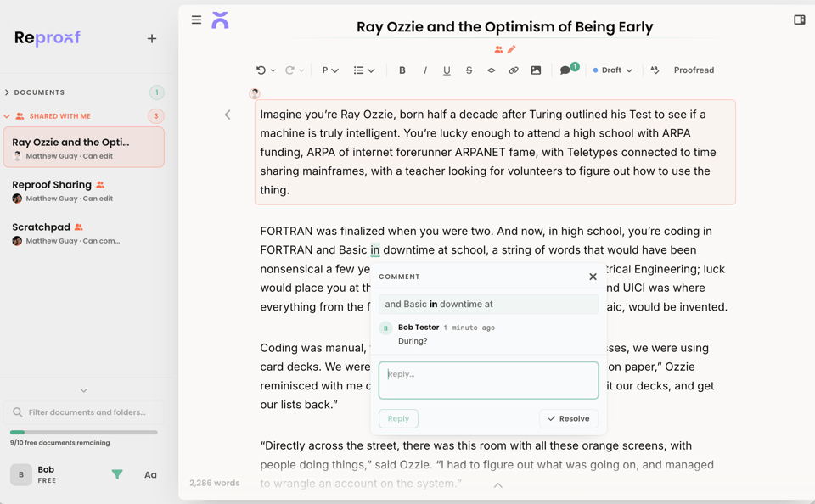This screenshot has width=815, height=504.
Task: Click shared users icon below title
Action: 498,49
